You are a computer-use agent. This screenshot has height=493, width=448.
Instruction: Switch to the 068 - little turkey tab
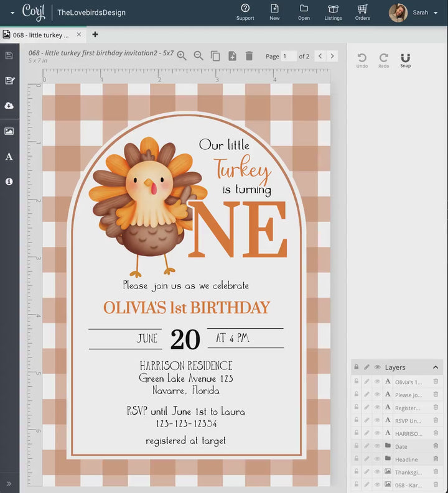tap(41, 35)
